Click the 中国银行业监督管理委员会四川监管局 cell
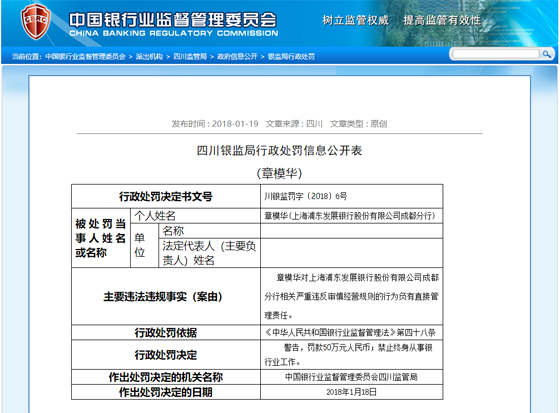Image resolution: width=560 pixels, height=413 pixels. (x=351, y=377)
